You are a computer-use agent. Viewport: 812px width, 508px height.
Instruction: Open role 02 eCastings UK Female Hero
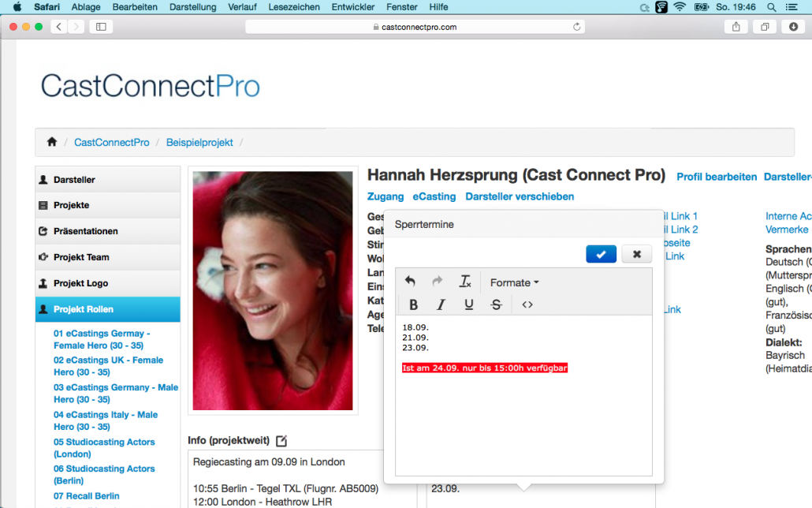point(108,366)
